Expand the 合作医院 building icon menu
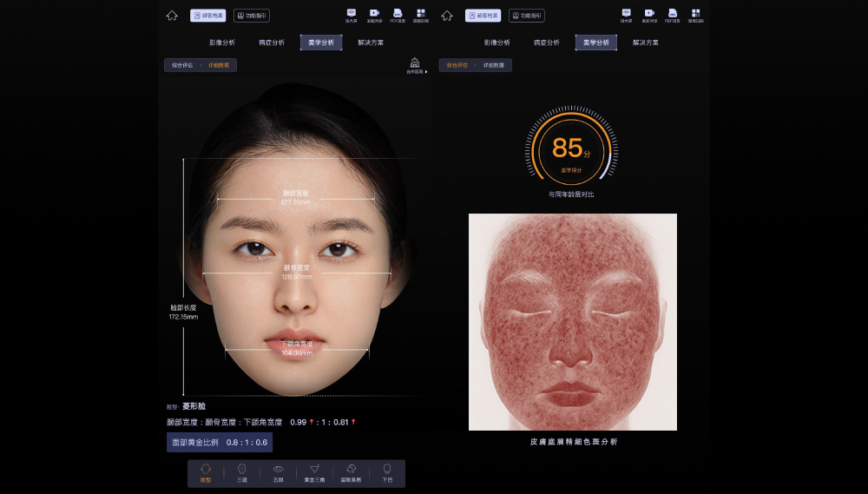Screen dimensions: 868x494 coord(415,65)
